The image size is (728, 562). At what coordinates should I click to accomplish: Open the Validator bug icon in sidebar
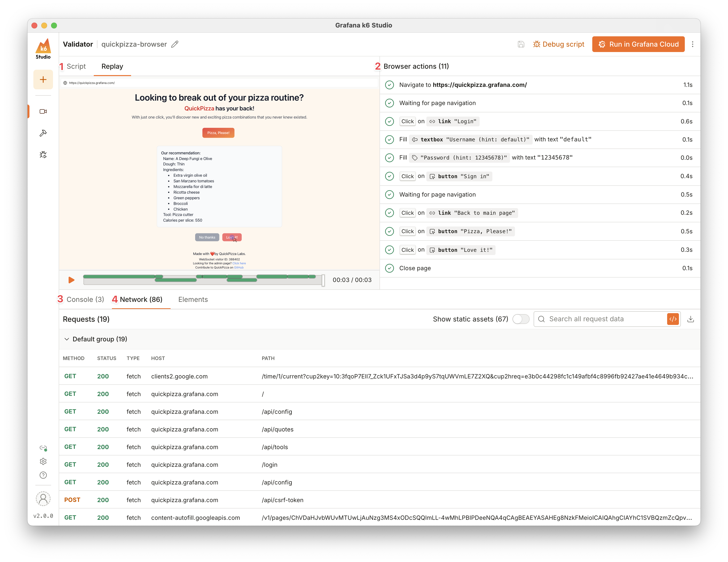43,155
